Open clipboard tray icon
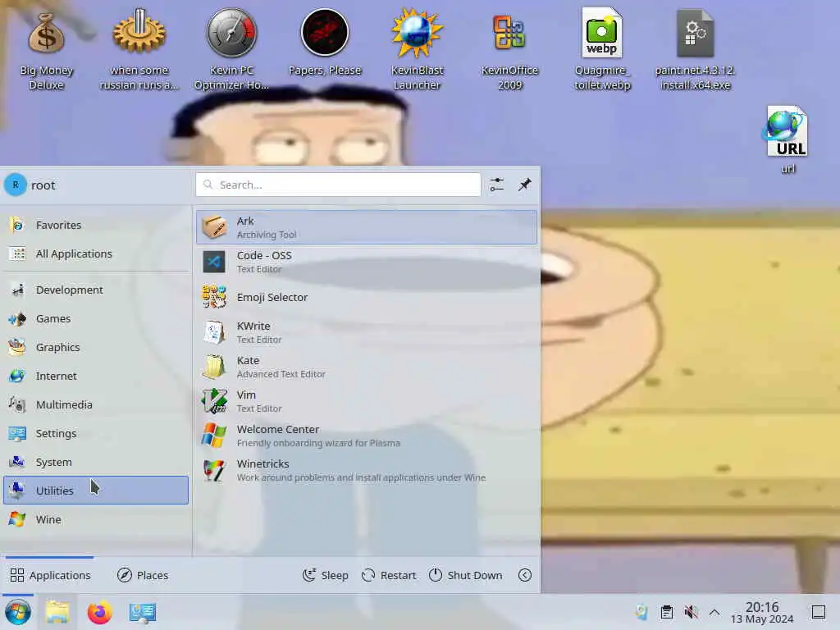This screenshot has height=630, width=840. (666, 612)
